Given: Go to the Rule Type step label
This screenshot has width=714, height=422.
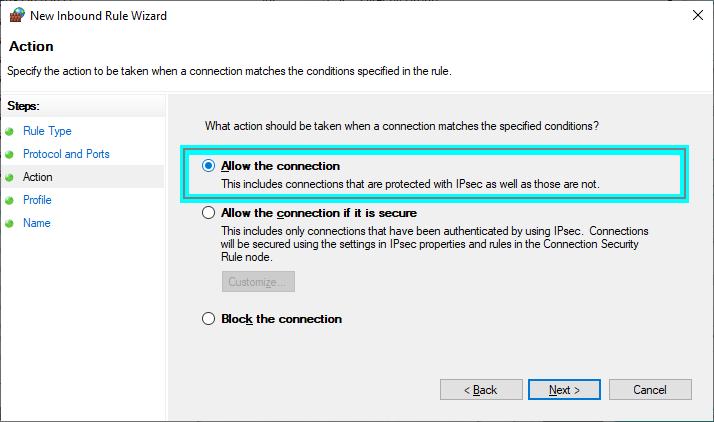Looking at the screenshot, I should point(47,131).
